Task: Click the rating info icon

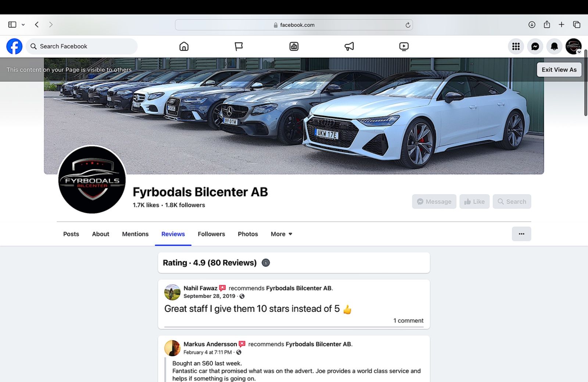Action: point(266,263)
